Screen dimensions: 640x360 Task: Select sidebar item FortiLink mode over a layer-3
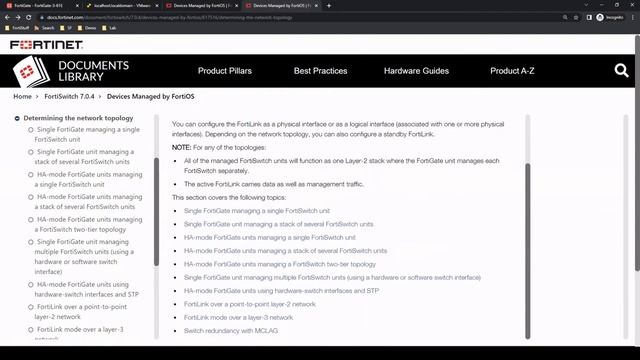coord(79,330)
